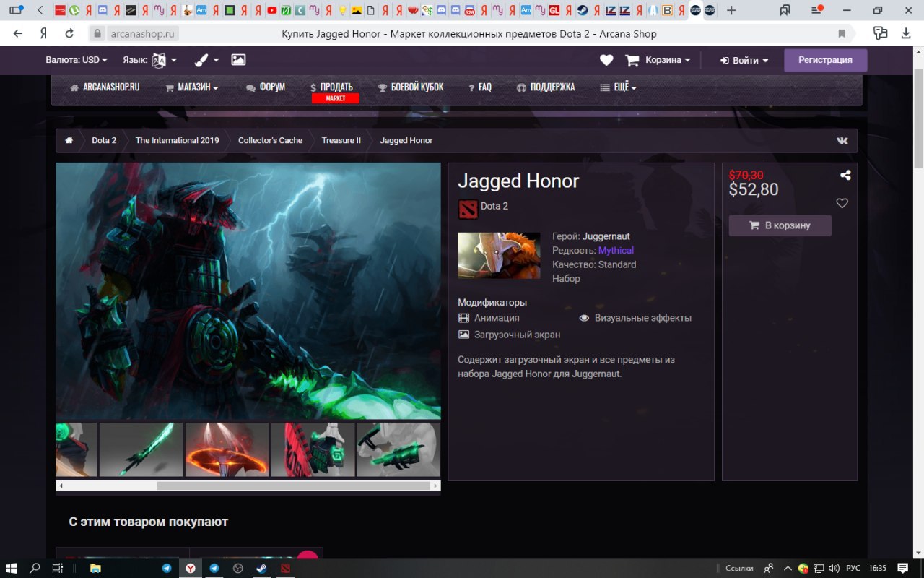Click the share icon beside the price

point(845,175)
